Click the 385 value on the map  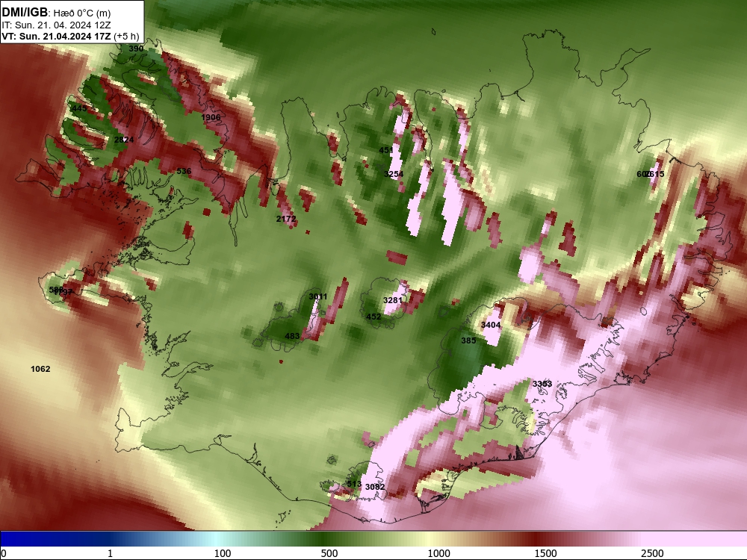tap(468, 340)
